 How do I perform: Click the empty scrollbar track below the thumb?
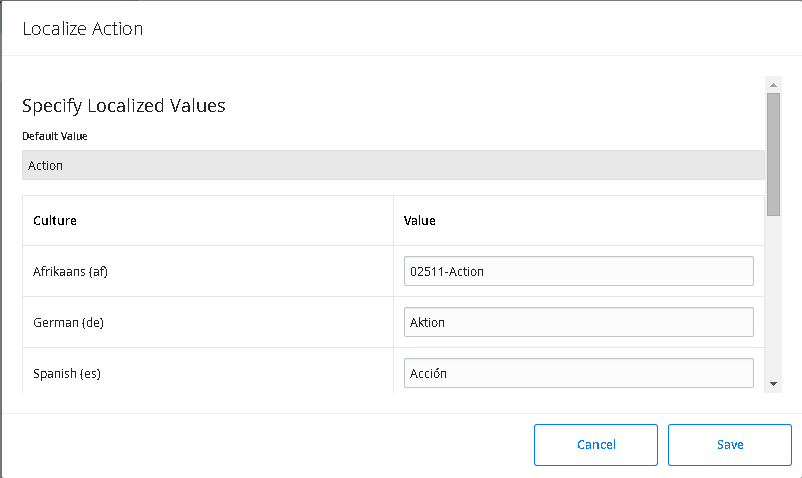coord(773,297)
